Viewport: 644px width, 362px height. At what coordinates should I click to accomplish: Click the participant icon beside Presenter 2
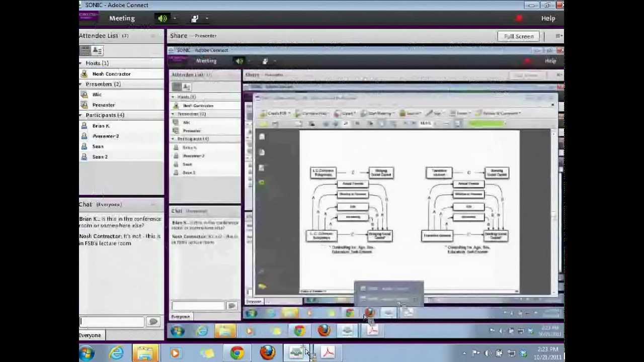(x=85, y=136)
